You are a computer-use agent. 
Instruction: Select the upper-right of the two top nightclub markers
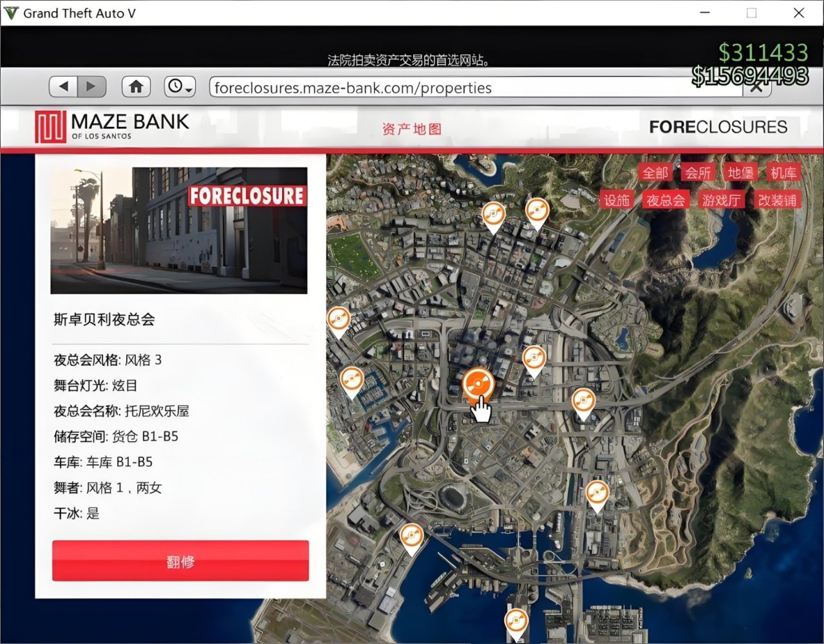point(536,213)
